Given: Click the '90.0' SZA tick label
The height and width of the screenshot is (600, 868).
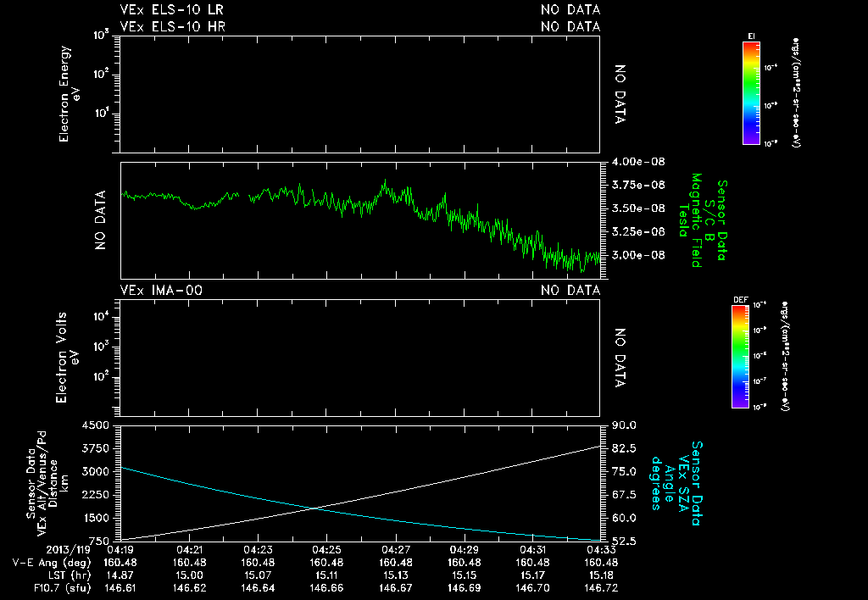Looking at the screenshot, I should (624, 425).
